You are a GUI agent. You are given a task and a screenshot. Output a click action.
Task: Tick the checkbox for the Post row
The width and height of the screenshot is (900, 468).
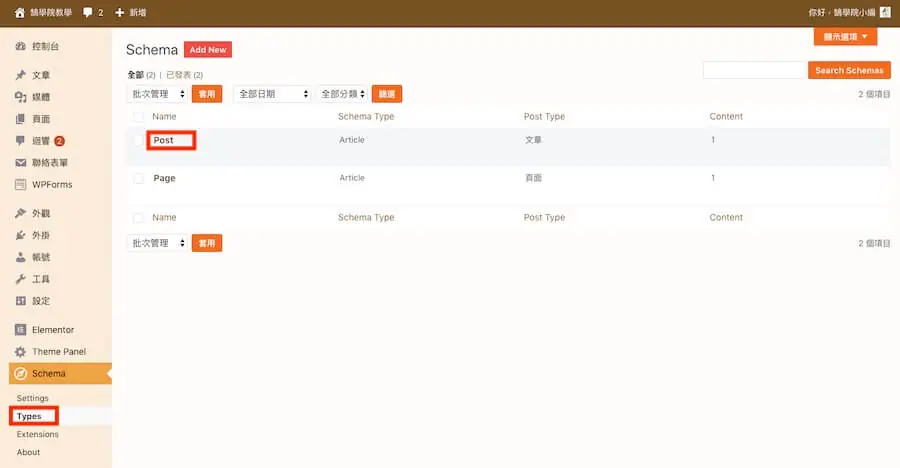click(138, 140)
